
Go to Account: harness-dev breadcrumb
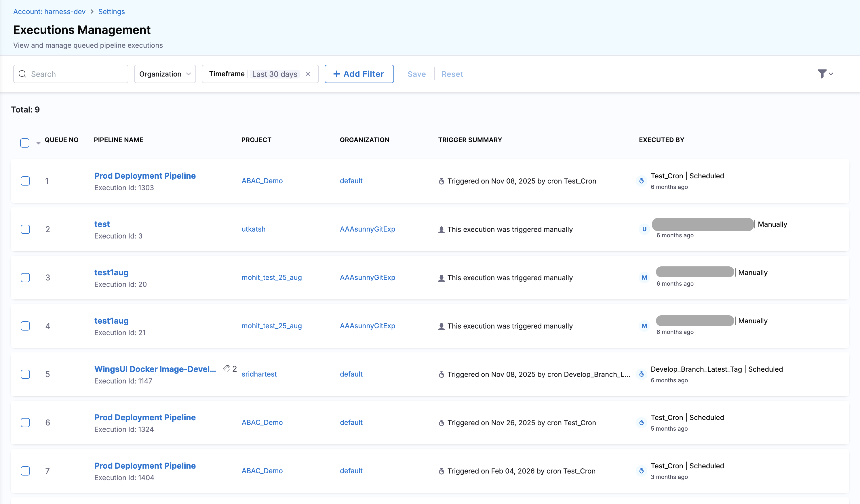point(49,12)
